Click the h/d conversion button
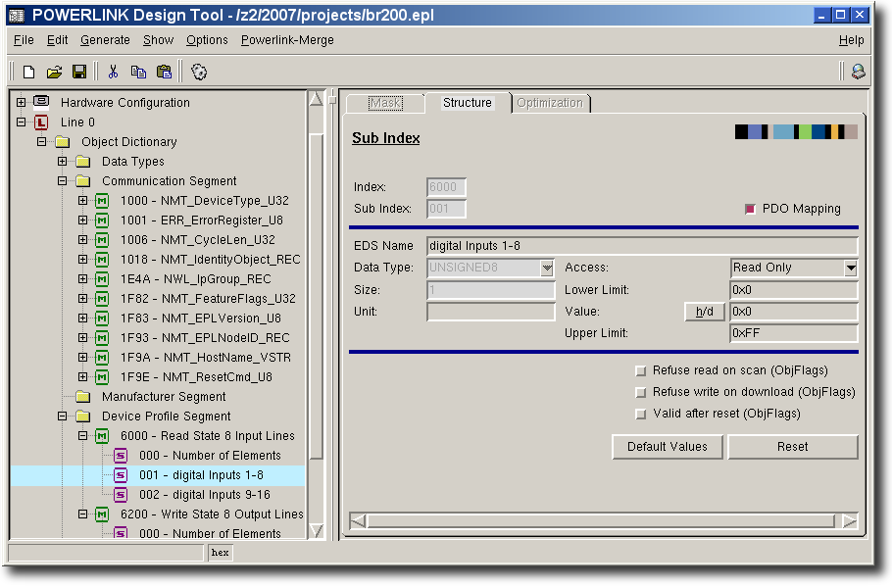The width and height of the screenshot is (892, 588). 704,312
